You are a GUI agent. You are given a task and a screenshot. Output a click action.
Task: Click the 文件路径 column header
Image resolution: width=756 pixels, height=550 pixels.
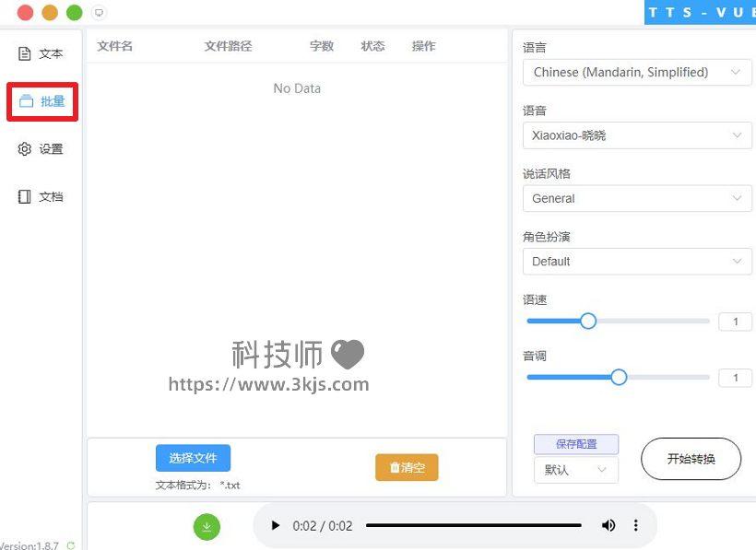pyautogui.click(x=228, y=46)
